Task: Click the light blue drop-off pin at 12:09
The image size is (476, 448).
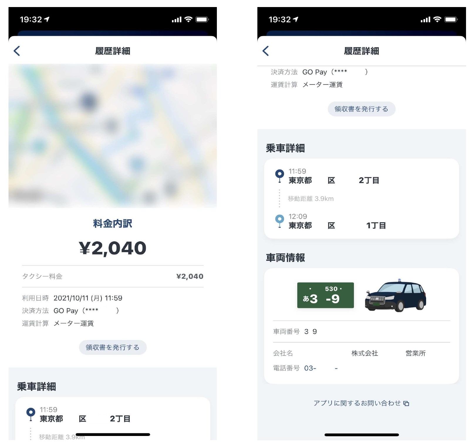Action: tap(279, 221)
